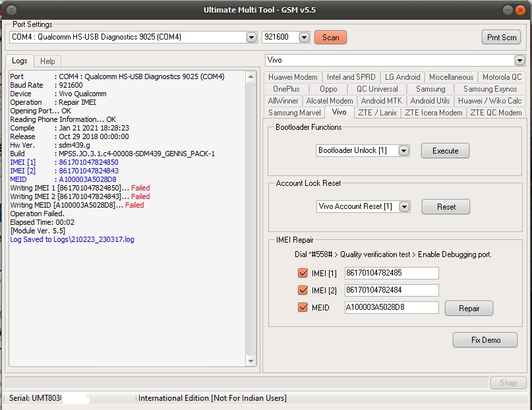The image size is (532, 410).
Task: Open the Samsung tab
Action: [x=430, y=89]
